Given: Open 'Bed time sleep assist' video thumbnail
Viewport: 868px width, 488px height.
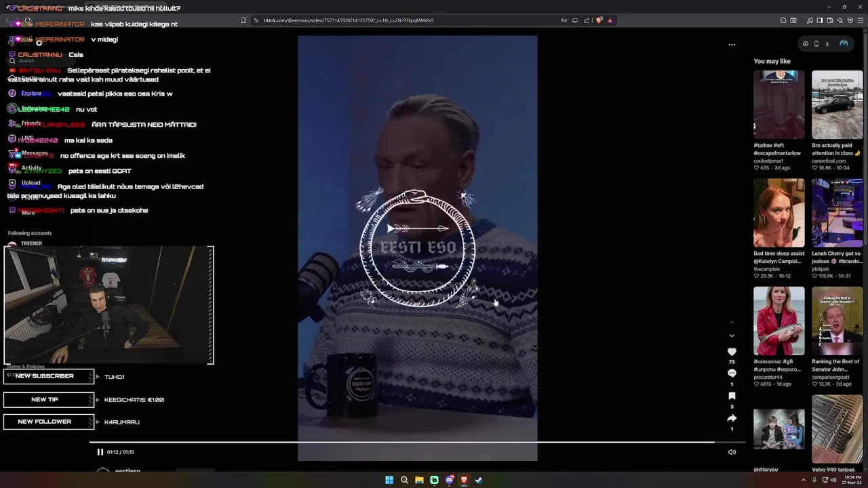Looking at the screenshot, I should (x=779, y=213).
